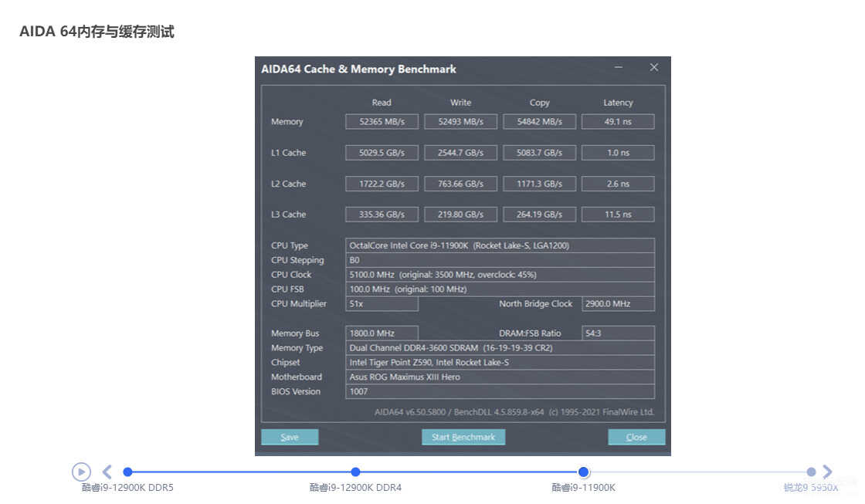
Task: Click the AIDA 64内存与缓存测试 heading
Action: (97, 32)
